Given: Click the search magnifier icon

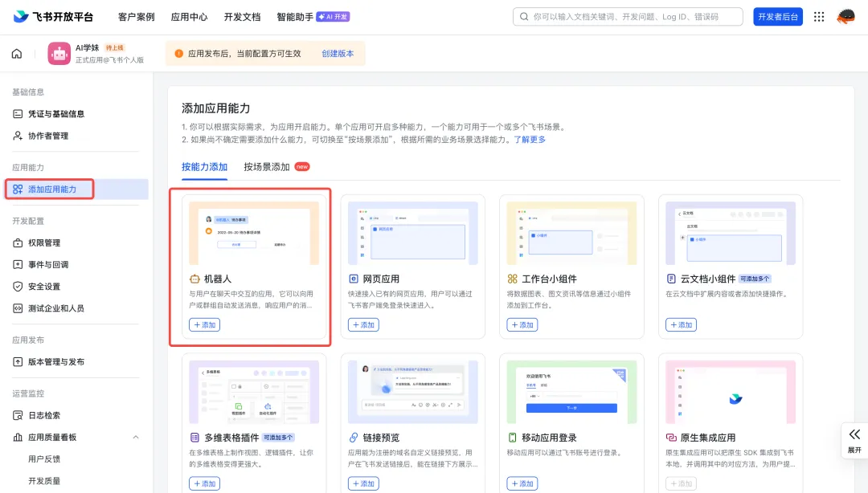Looking at the screenshot, I should pyautogui.click(x=524, y=17).
